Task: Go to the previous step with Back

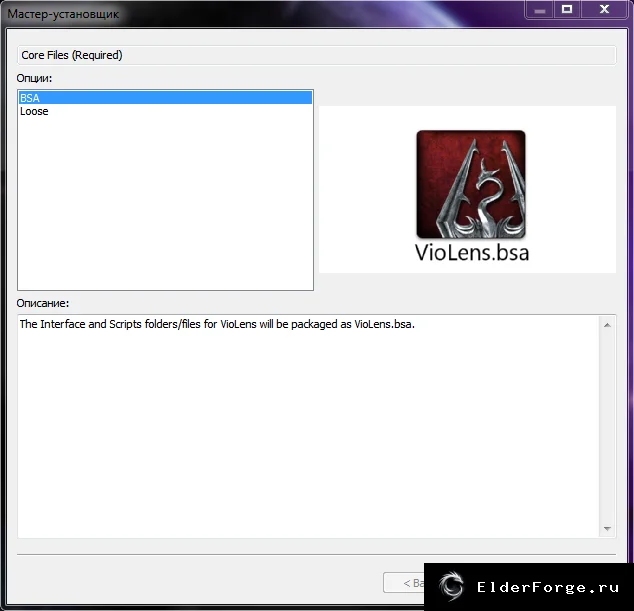Action: [404, 583]
